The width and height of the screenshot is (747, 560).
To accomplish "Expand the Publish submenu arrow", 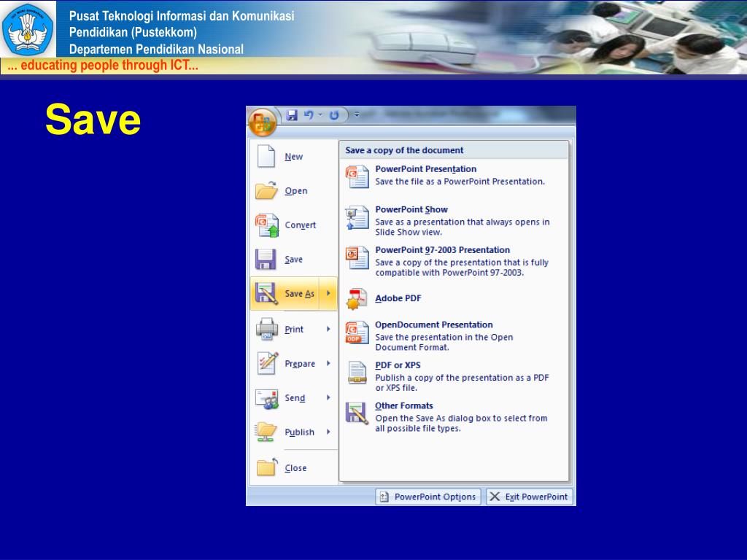I will (329, 432).
